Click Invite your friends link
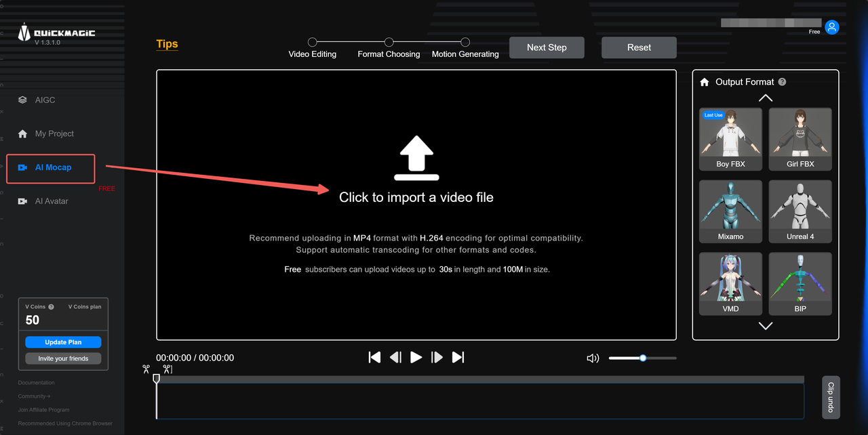 [62, 358]
